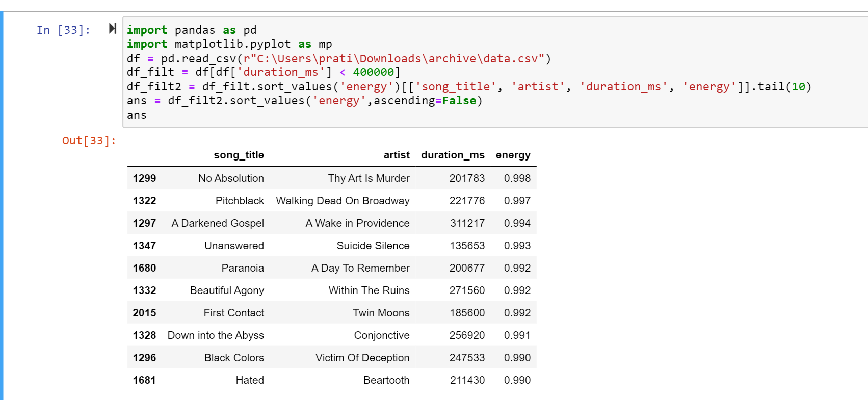868x400 pixels.
Task: Click artist 'Thy Art Is Murder'
Action: point(369,178)
